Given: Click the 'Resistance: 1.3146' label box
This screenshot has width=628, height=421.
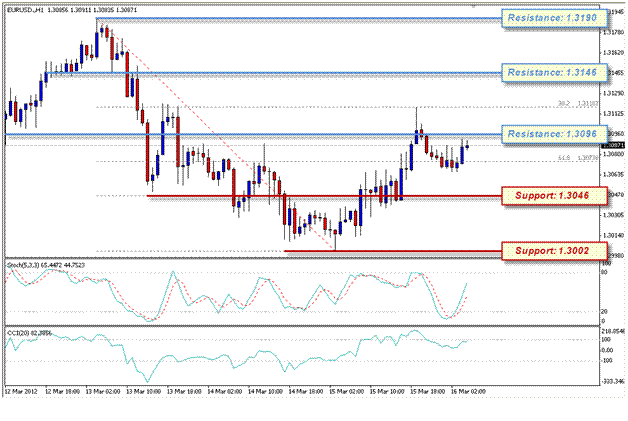Looking at the screenshot, I should [555, 73].
